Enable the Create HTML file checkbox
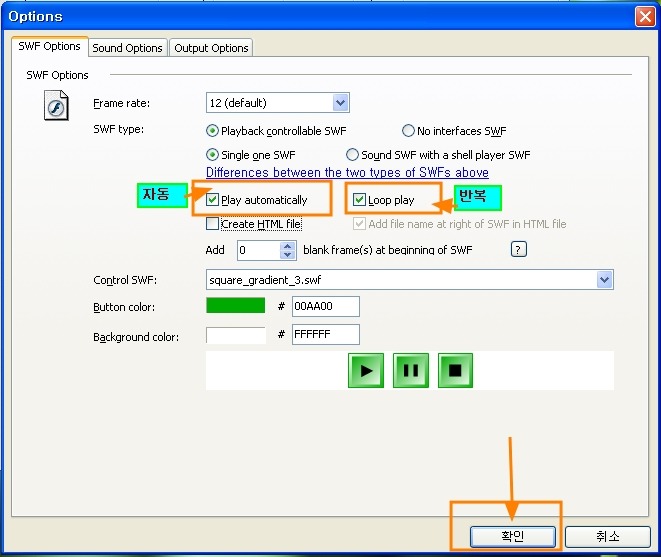 coord(212,224)
